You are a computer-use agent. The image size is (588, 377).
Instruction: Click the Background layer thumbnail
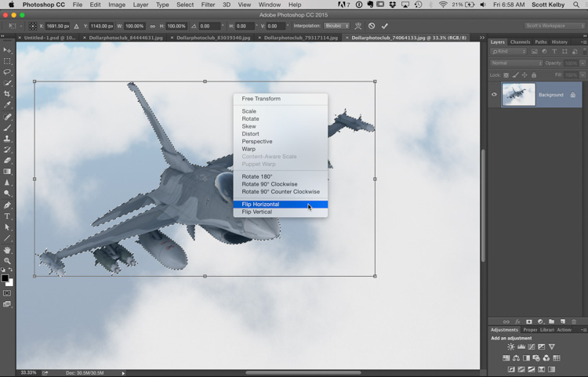[518, 95]
